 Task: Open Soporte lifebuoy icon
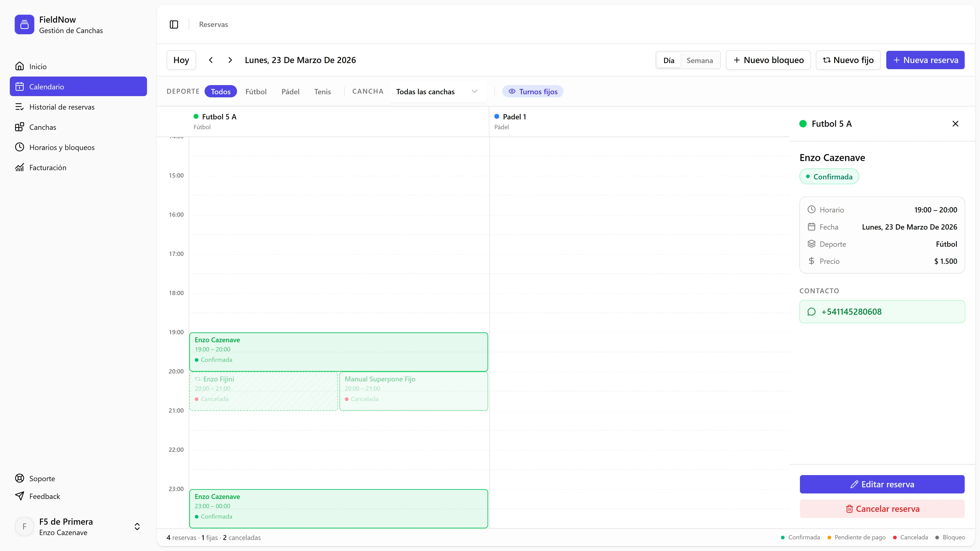[x=19, y=478]
